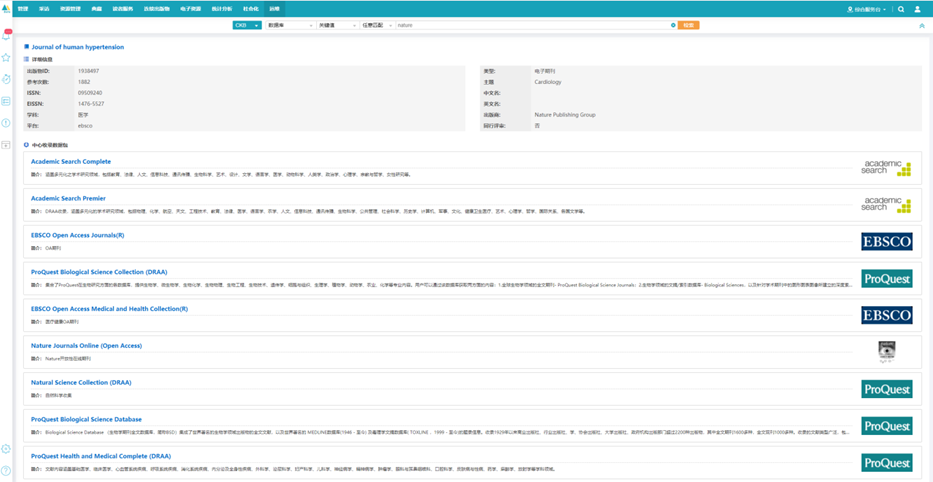Open the notifications bell in left sidebar
Viewport: 933px width, 482px height.
(x=7, y=36)
